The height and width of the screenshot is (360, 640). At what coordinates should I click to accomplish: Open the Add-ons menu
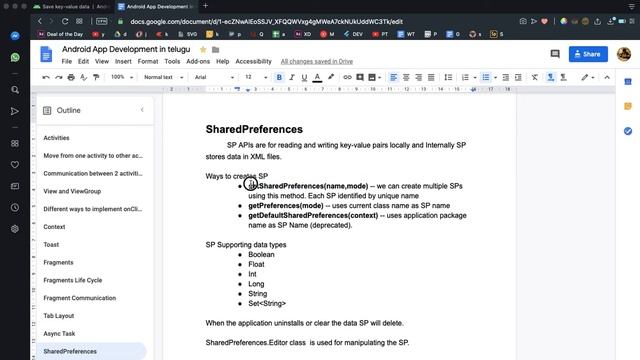coord(198,61)
